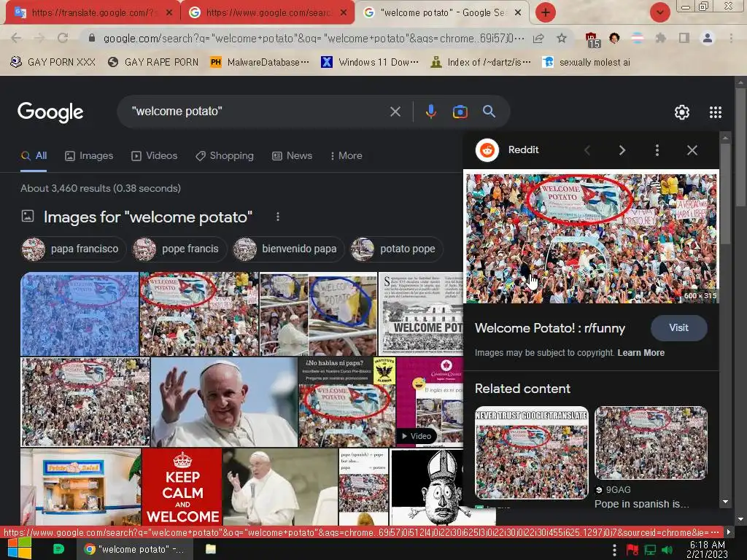This screenshot has height=560, width=747.
Task: Open preview panel three-dot options
Action: (x=657, y=150)
